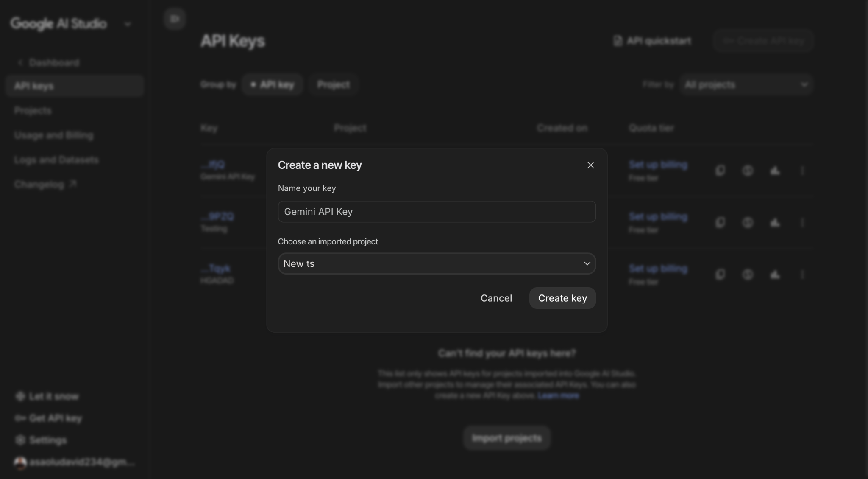Click the Create key button
Screen dimensions: 868x479
(x=562, y=298)
